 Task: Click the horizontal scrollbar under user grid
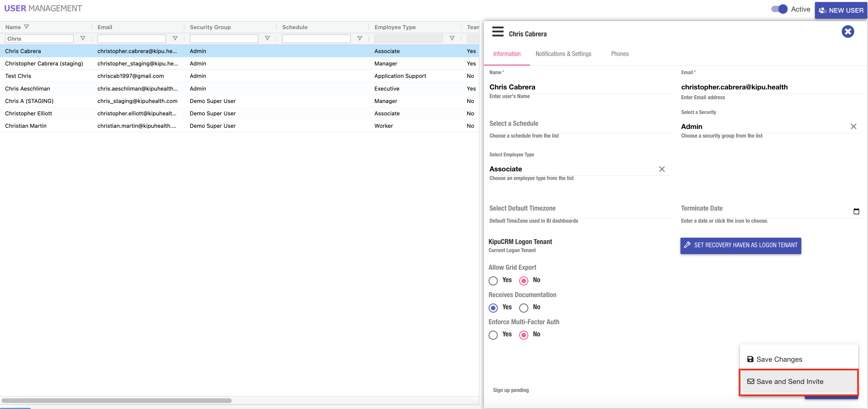coord(116,401)
